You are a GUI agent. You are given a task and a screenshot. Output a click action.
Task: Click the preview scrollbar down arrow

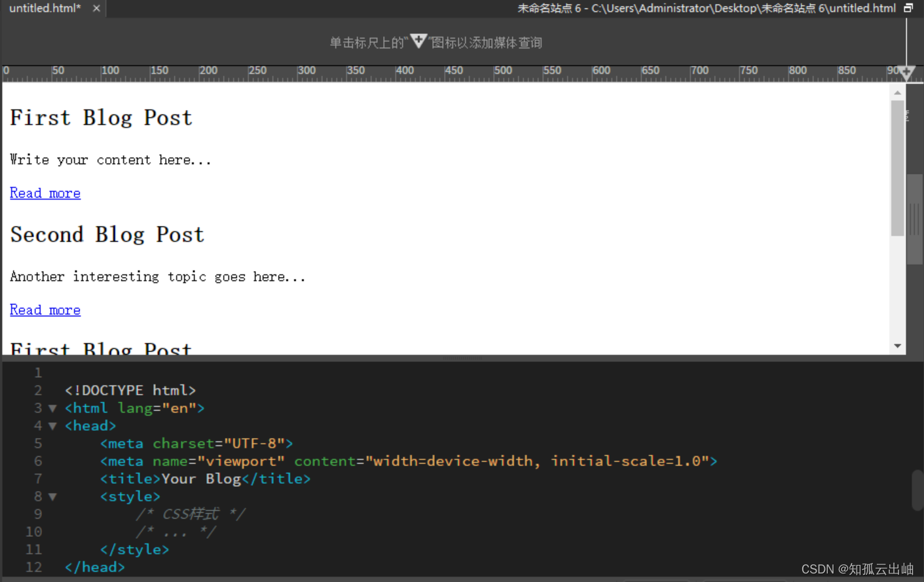point(897,346)
